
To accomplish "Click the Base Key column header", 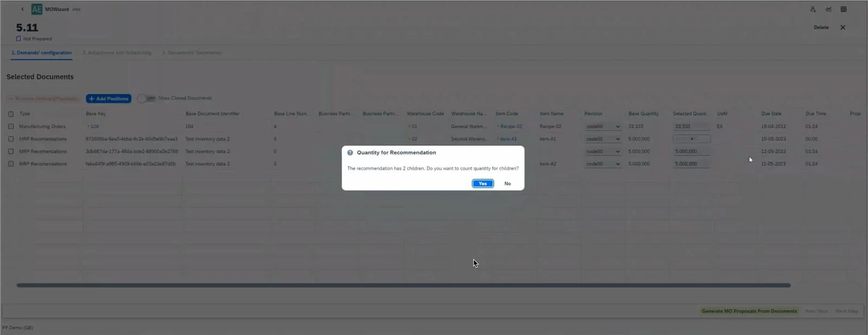I will (96, 114).
